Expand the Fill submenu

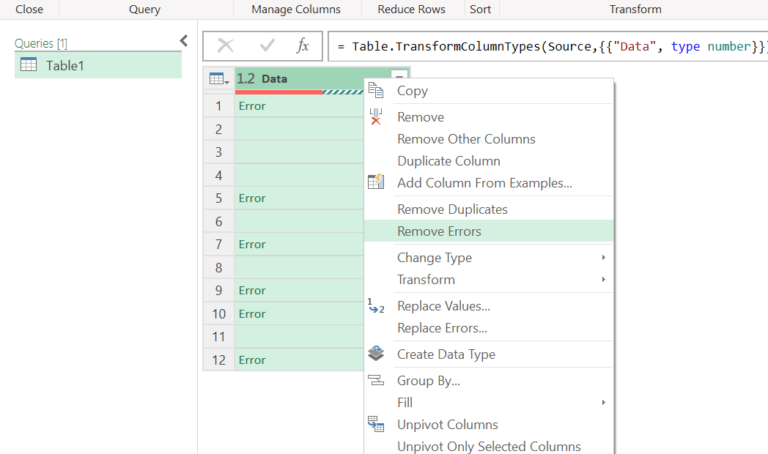tap(603, 403)
